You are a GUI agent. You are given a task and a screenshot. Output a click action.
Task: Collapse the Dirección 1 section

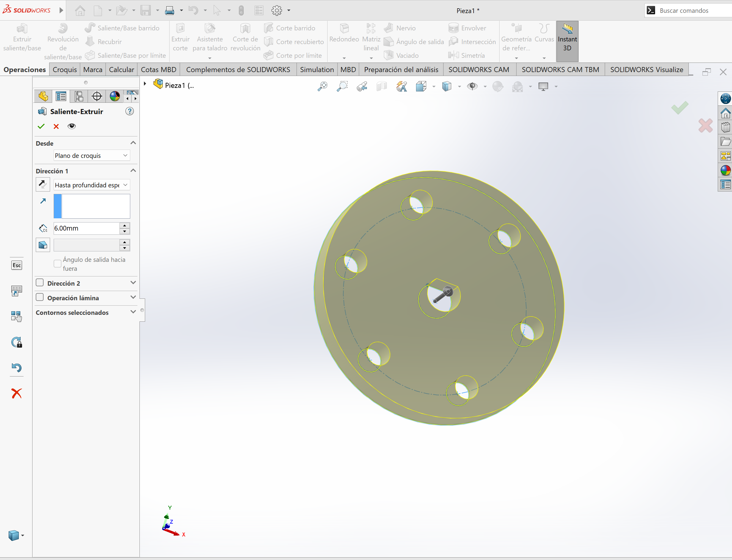click(133, 171)
